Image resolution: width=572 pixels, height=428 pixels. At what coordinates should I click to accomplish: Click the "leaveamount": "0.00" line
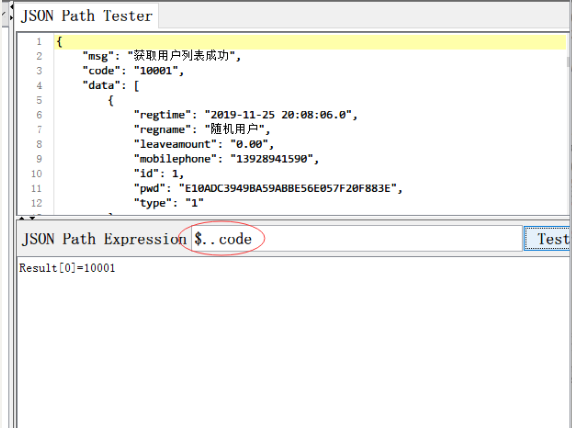(204, 144)
